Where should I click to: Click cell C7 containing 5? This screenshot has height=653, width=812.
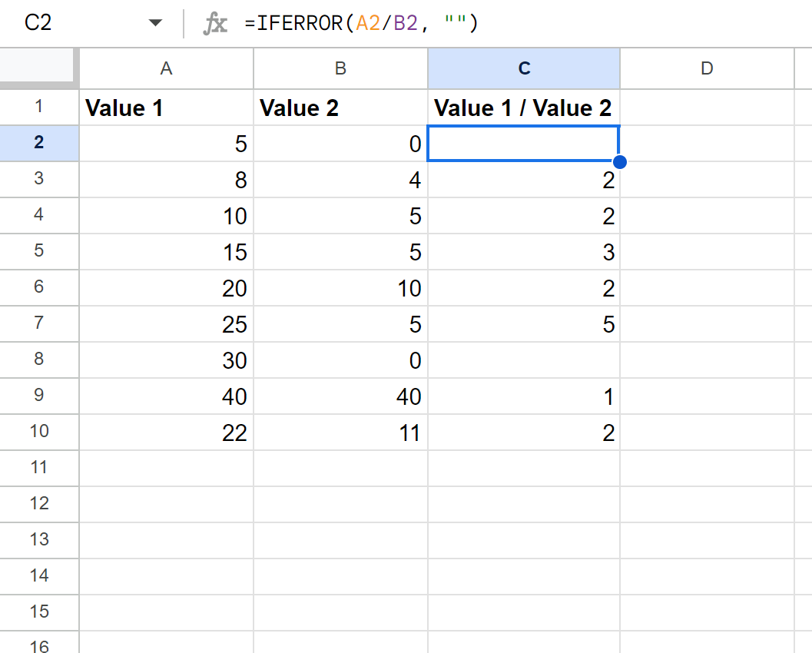pos(524,323)
